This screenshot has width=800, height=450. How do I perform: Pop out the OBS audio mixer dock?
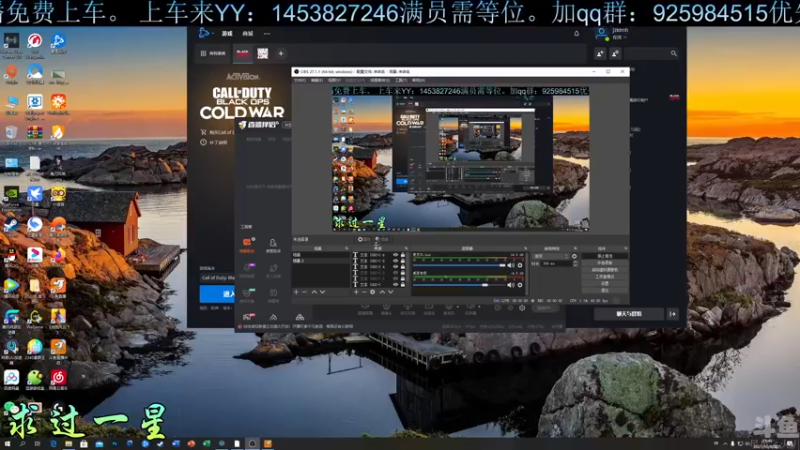coord(526,248)
